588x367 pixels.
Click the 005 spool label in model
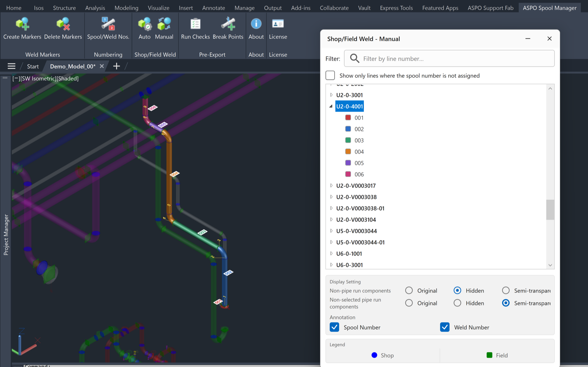point(163,125)
